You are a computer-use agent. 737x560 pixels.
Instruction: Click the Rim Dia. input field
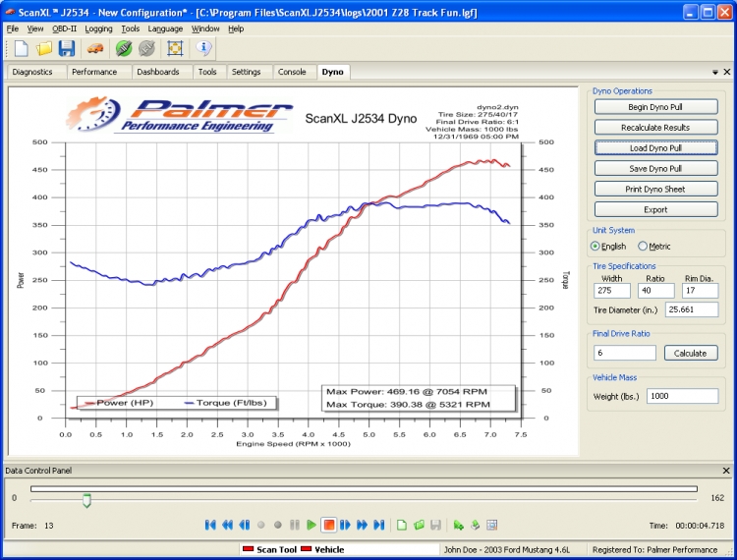click(x=700, y=291)
